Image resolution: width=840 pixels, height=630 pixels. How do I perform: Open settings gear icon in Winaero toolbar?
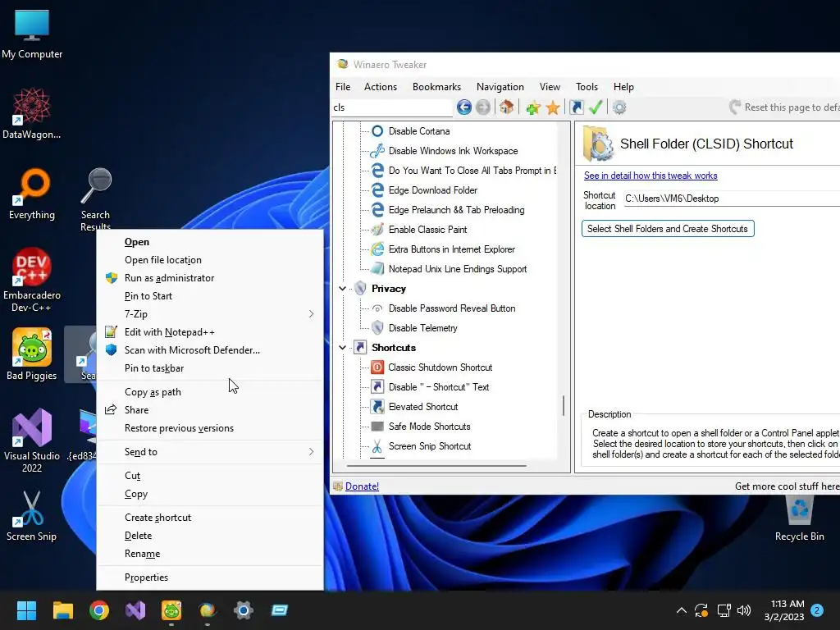pos(619,107)
